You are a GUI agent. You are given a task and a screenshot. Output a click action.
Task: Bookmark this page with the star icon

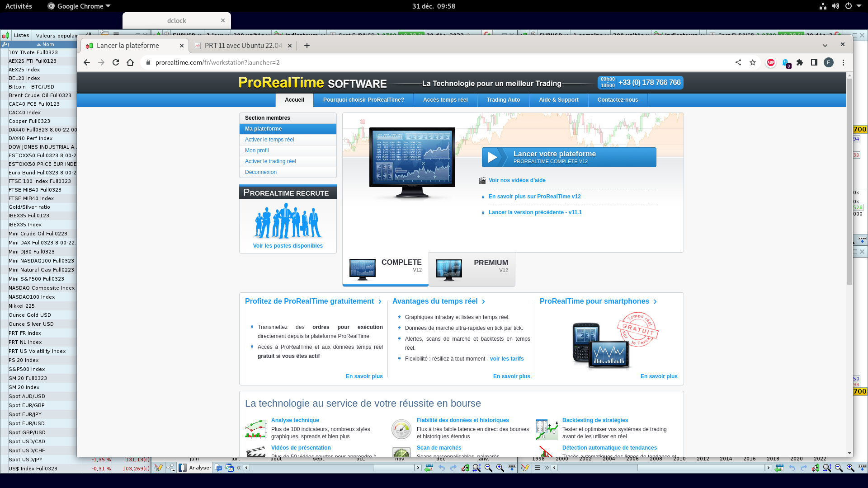[x=753, y=63]
